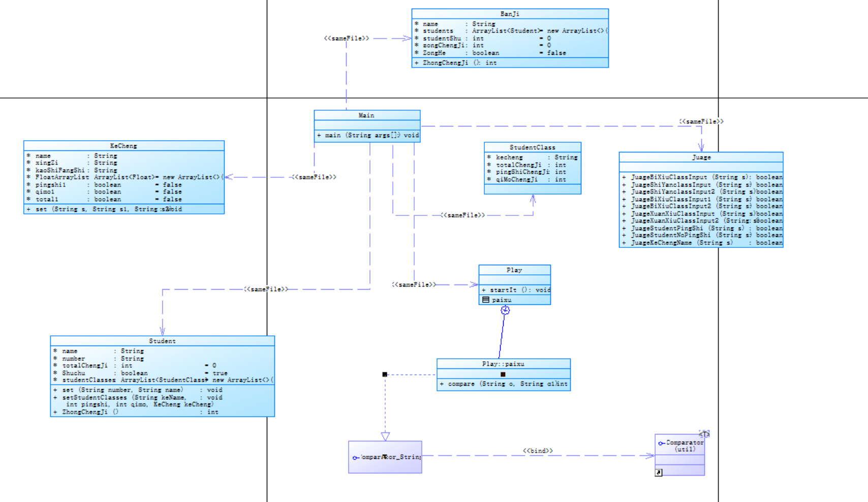Select the nesting circle-plus icon under Play
868x502 pixels.
click(x=505, y=310)
